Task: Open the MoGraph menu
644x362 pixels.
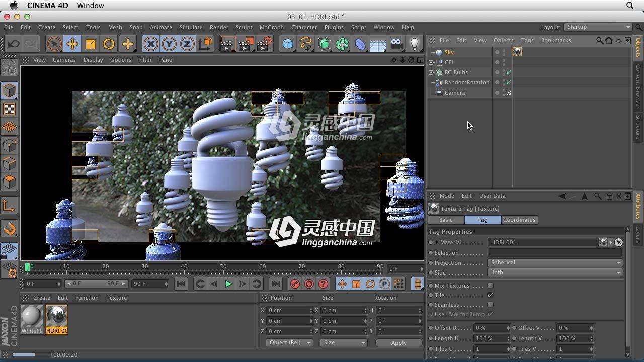Action: coord(271,27)
